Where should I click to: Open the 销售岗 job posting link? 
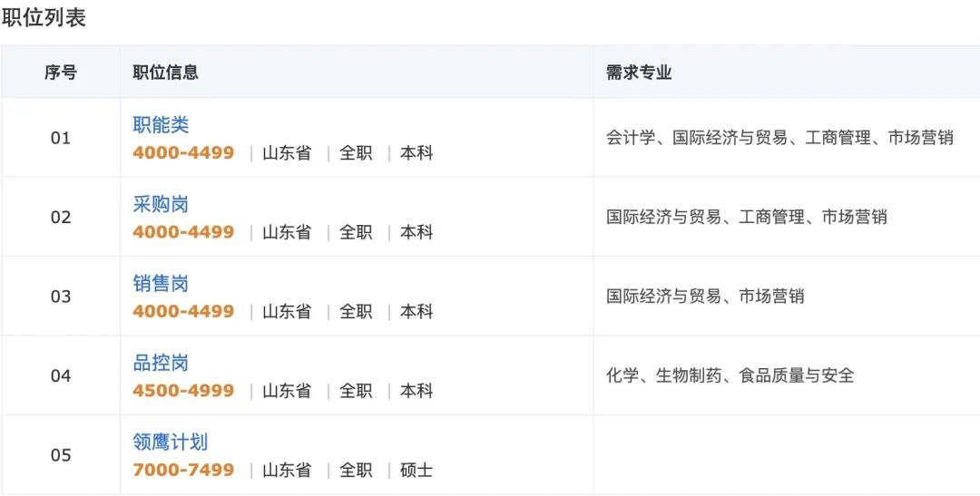(x=161, y=284)
